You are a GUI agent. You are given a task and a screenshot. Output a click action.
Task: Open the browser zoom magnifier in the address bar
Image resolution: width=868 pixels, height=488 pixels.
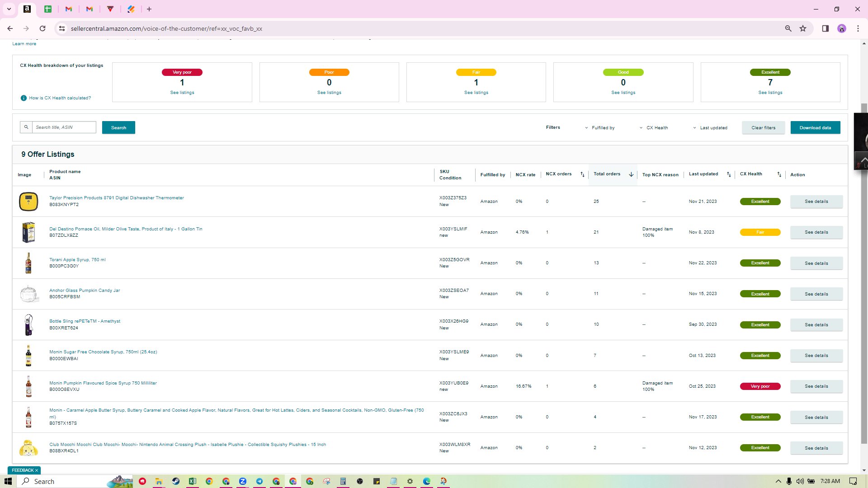(x=788, y=28)
